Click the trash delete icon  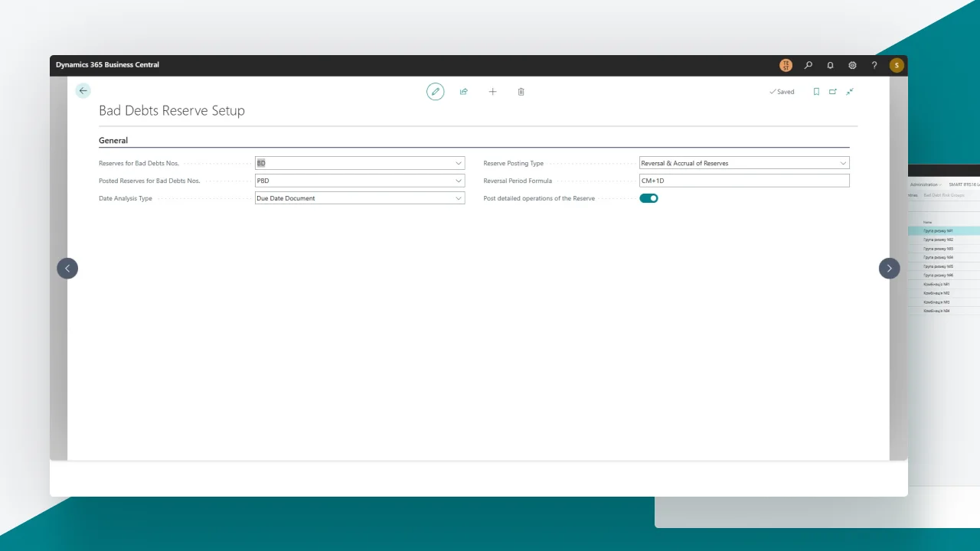521,92
